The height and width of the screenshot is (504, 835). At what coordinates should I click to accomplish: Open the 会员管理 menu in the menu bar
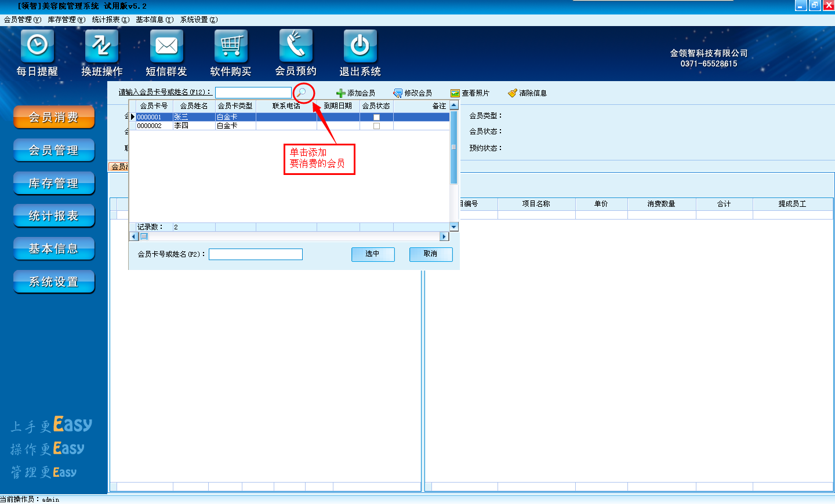tap(22, 20)
